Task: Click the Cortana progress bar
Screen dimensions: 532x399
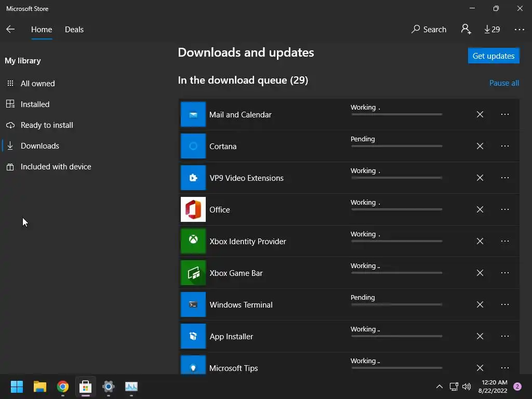Action: click(396, 146)
